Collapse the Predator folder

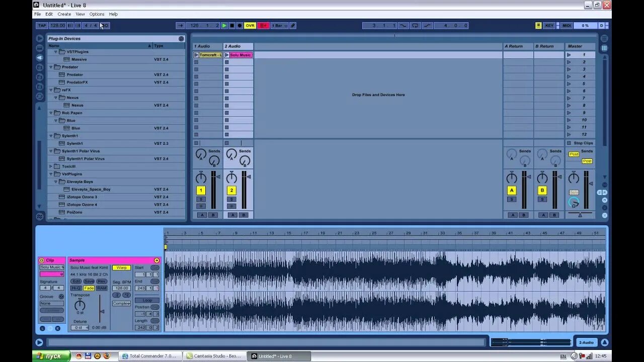coord(51,67)
